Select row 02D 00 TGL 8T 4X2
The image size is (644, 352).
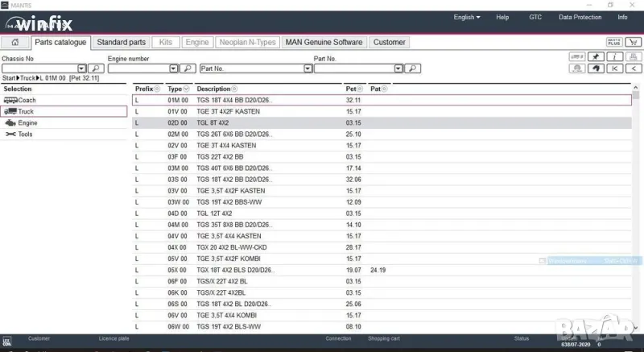pos(382,122)
